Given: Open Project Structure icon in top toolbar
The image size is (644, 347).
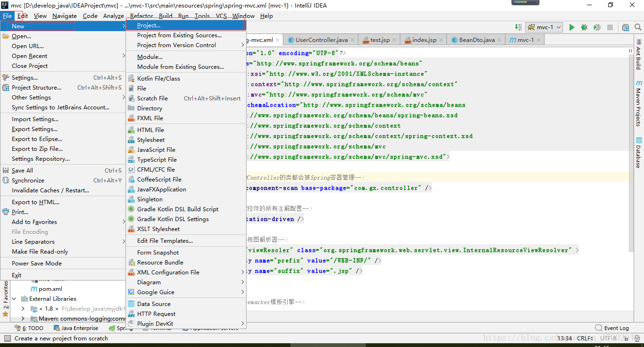Looking at the screenshot, I should click(x=626, y=27).
